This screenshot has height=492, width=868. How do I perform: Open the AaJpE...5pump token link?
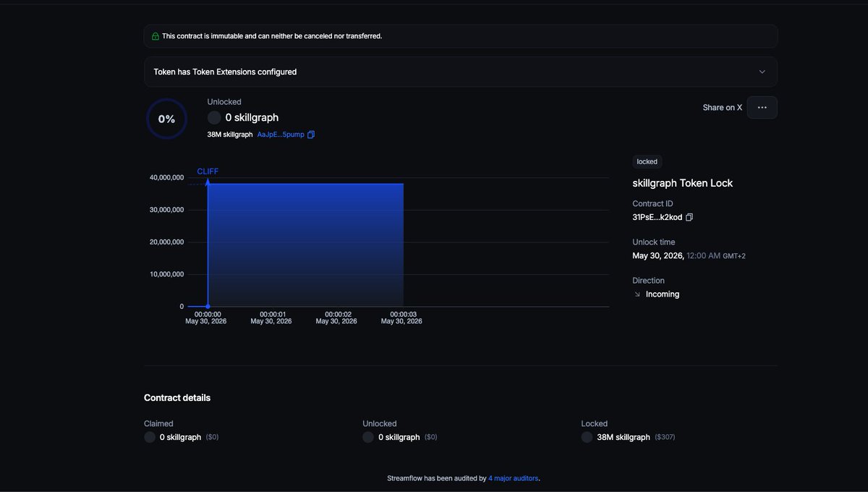coord(281,135)
